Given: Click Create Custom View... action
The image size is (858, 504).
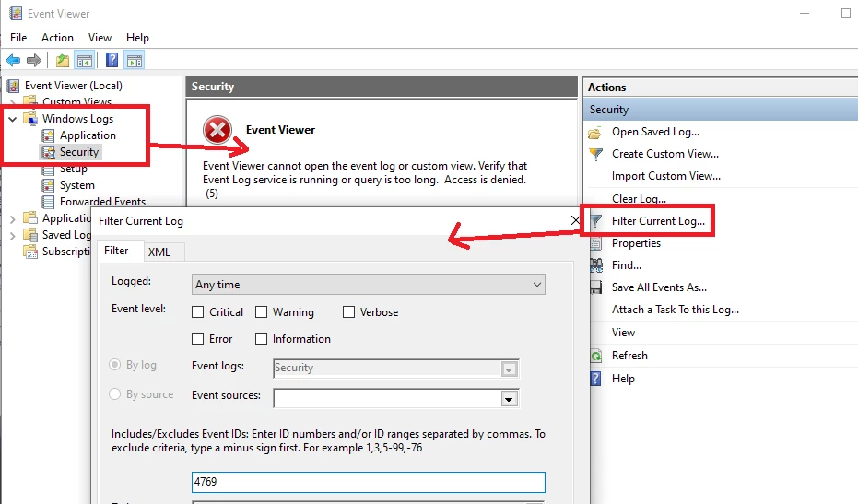Looking at the screenshot, I should (x=665, y=154).
